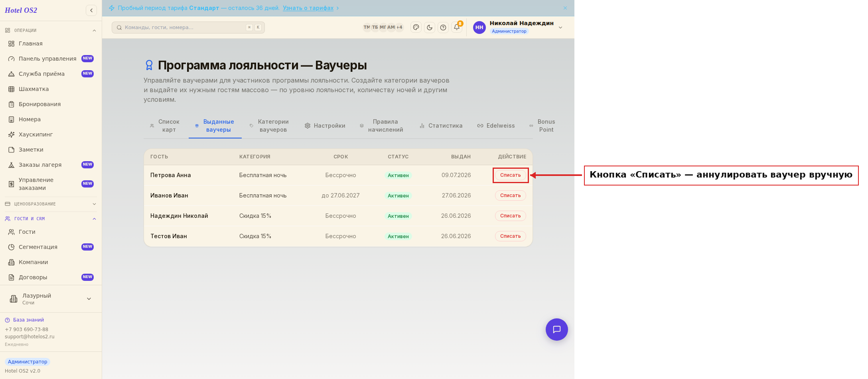Switch to Статистика tab
Image resolution: width=868 pixels, height=379 pixels.
pos(441,126)
